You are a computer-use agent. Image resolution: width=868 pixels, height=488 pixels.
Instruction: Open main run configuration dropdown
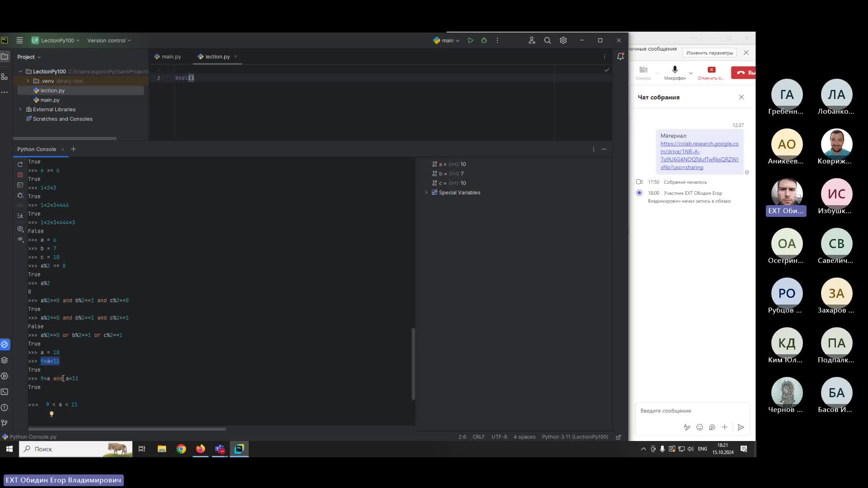point(446,40)
